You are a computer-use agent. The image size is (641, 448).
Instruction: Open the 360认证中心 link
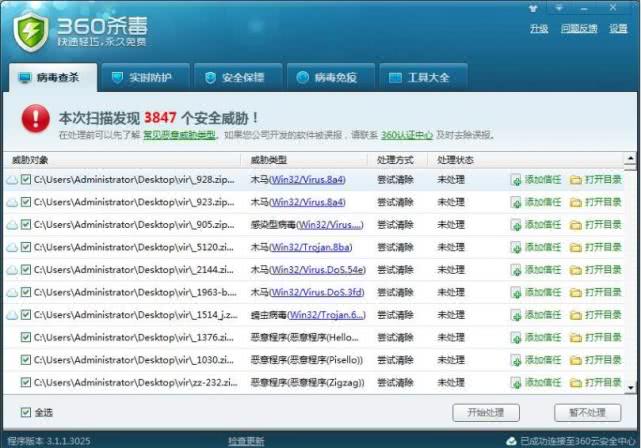pyautogui.click(x=406, y=135)
